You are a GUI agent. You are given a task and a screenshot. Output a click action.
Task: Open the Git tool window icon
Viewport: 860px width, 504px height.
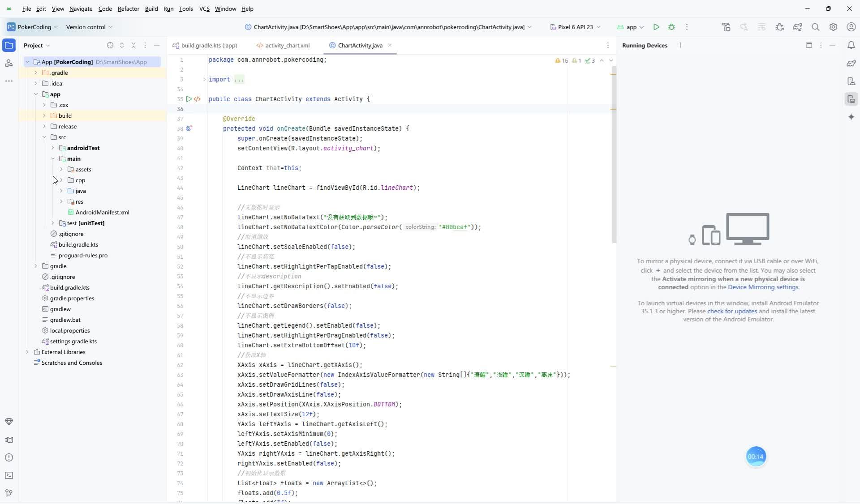pos(9,493)
